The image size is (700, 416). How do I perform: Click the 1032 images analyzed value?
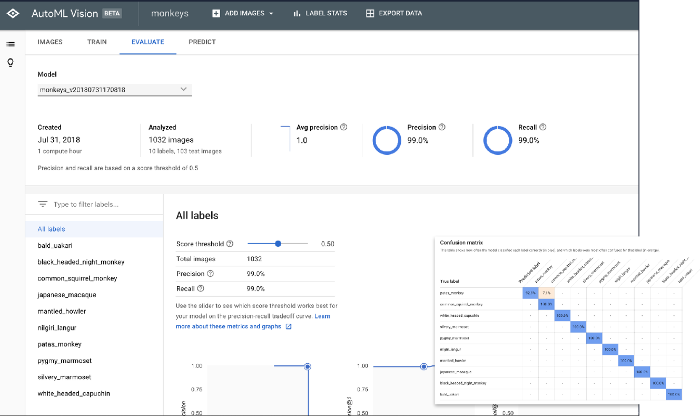tap(171, 140)
